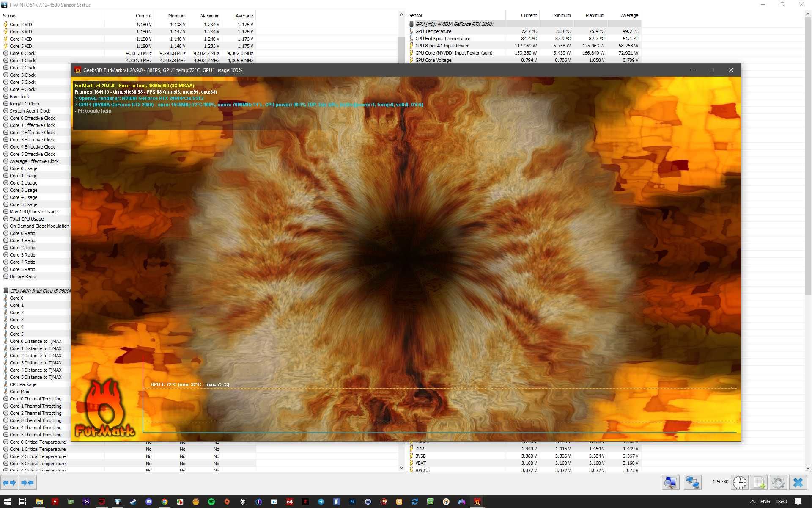The height and width of the screenshot is (508, 812).
Task: Click the expand columns arrows button in HWiNFO
Action: click(x=10, y=483)
